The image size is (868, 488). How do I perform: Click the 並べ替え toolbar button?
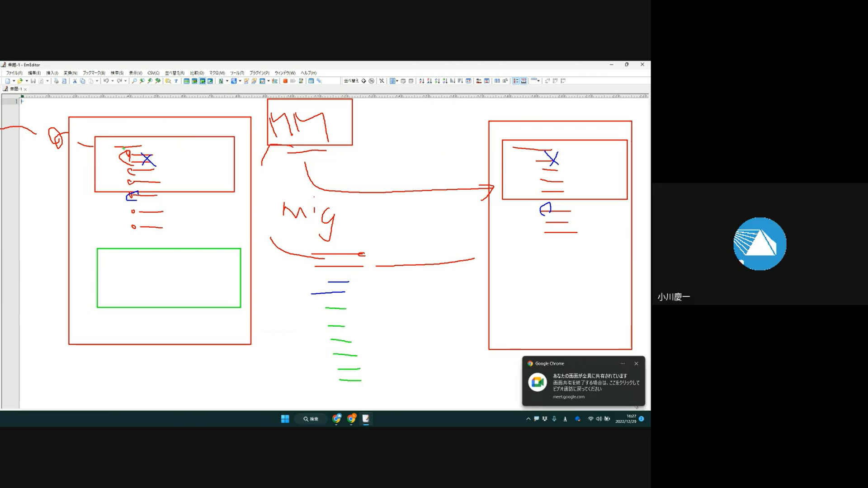click(x=351, y=81)
